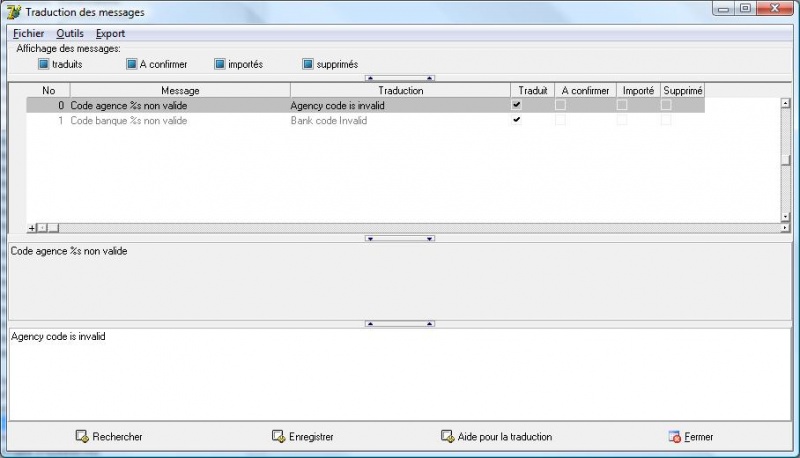This screenshot has width=800, height=458.
Task: Click the Enregistrer button
Action: click(303, 437)
